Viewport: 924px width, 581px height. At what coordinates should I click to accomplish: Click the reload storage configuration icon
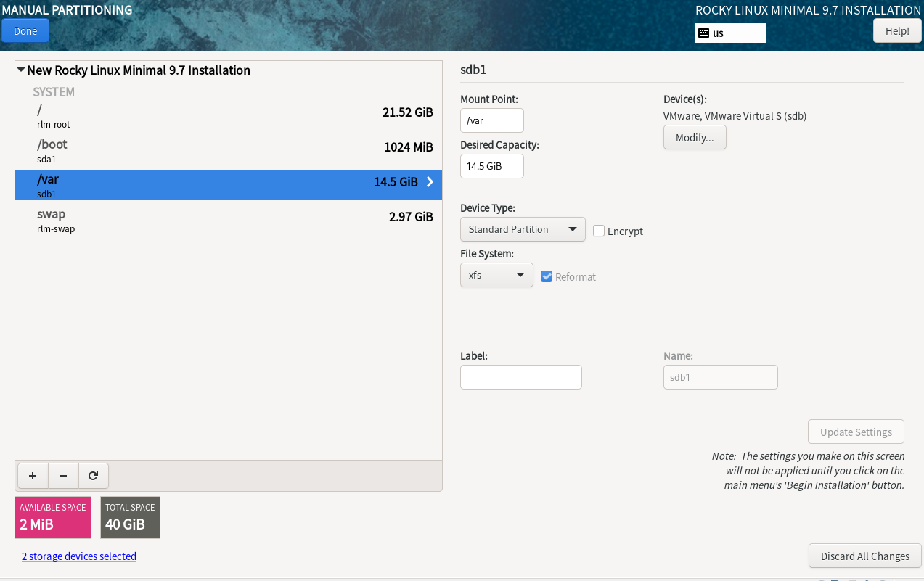pyautogui.click(x=93, y=476)
